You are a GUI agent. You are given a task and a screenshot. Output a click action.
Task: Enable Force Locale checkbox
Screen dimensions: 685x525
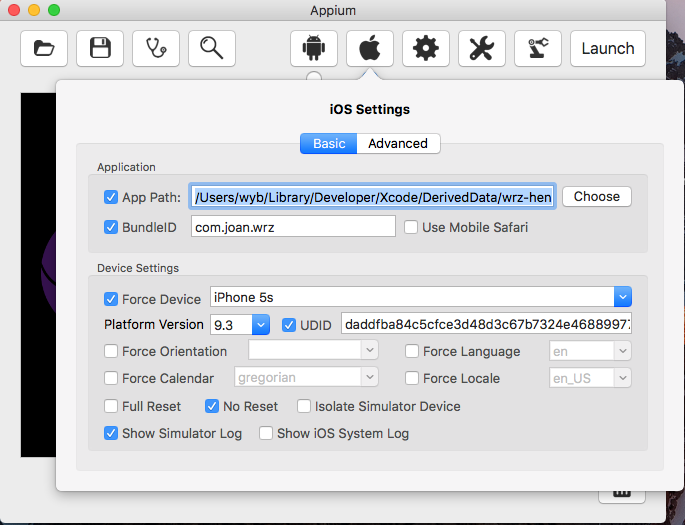pos(412,378)
